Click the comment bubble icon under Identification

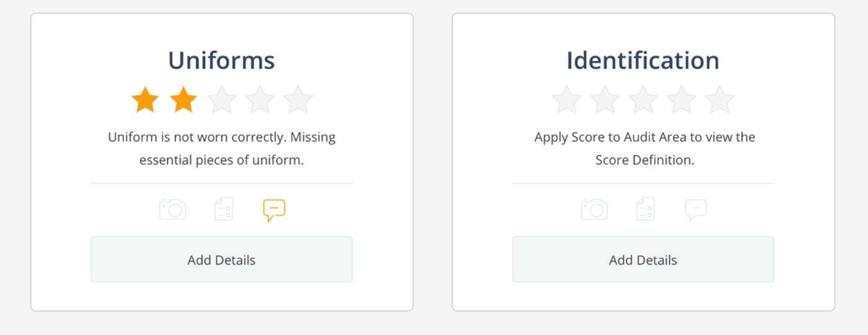click(x=696, y=210)
